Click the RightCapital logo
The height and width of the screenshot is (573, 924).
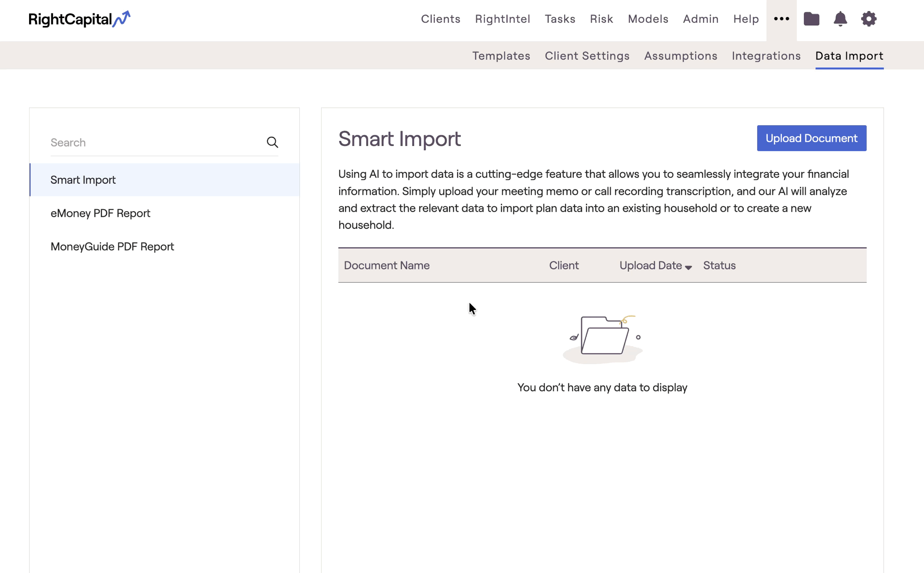pyautogui.click(x=79, y=19)
